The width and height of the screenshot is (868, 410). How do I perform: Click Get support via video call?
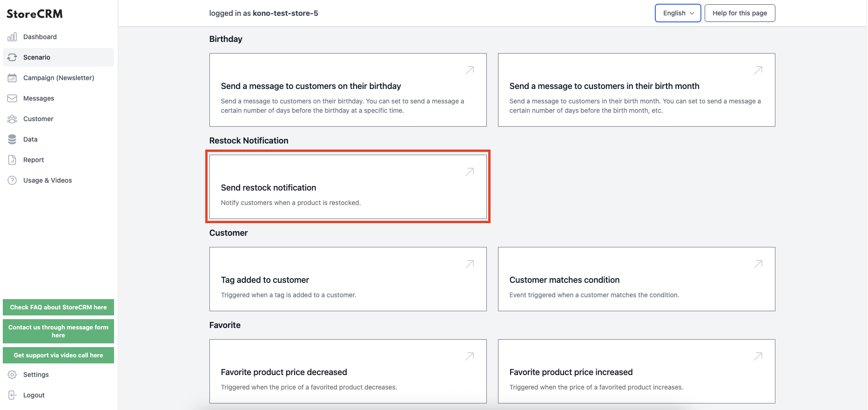58,355
